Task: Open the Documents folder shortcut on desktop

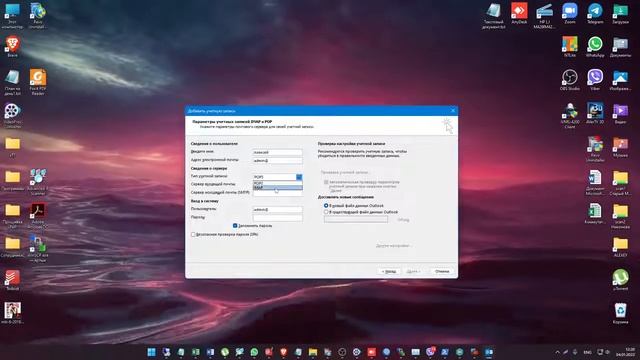Action: click(620, 47)
